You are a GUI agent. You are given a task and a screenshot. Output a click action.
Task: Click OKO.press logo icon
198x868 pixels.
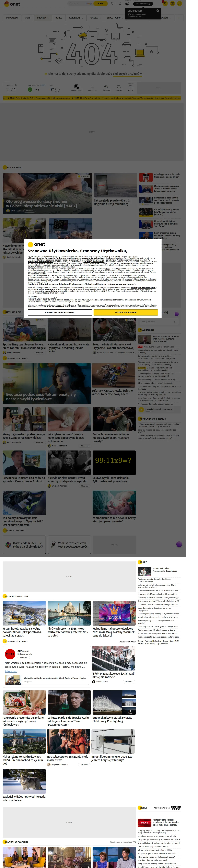pos(10,654)
